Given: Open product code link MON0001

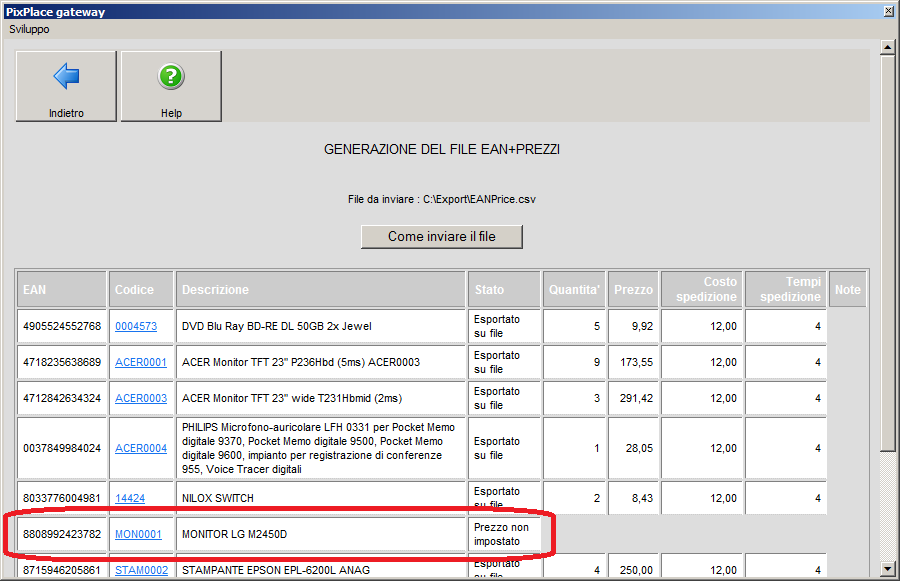Looking at the screenshot, I should coord(138,534).
